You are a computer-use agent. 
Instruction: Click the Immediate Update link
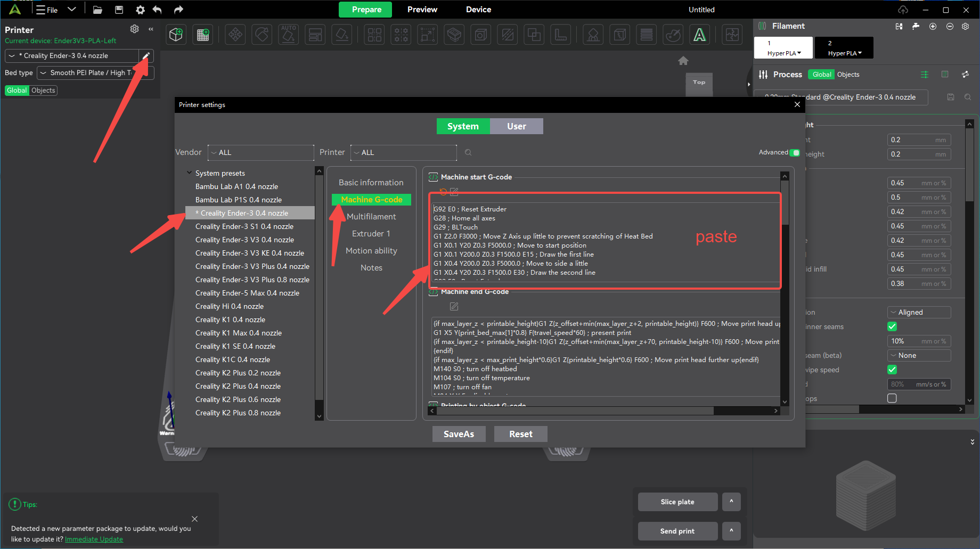(x=94, y=539)
